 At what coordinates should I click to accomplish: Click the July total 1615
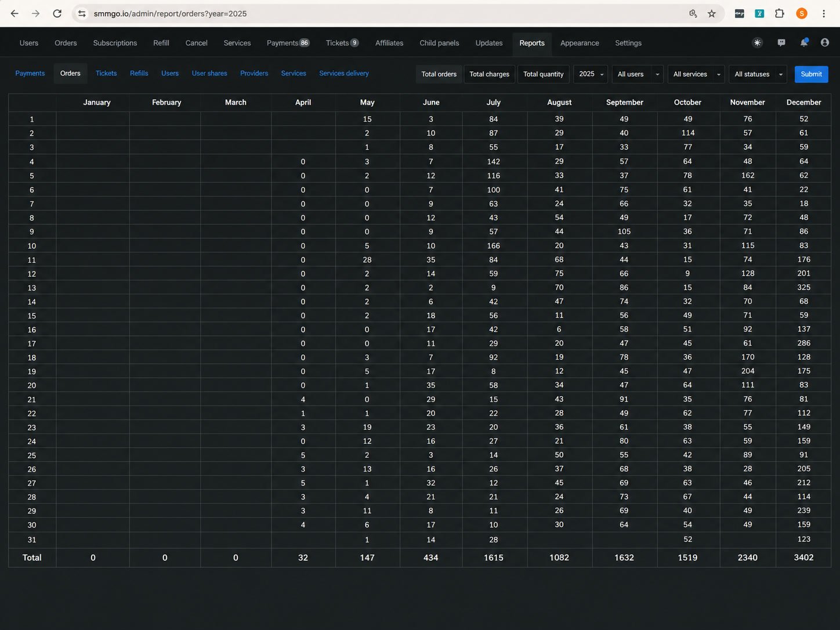coord(494,557)
